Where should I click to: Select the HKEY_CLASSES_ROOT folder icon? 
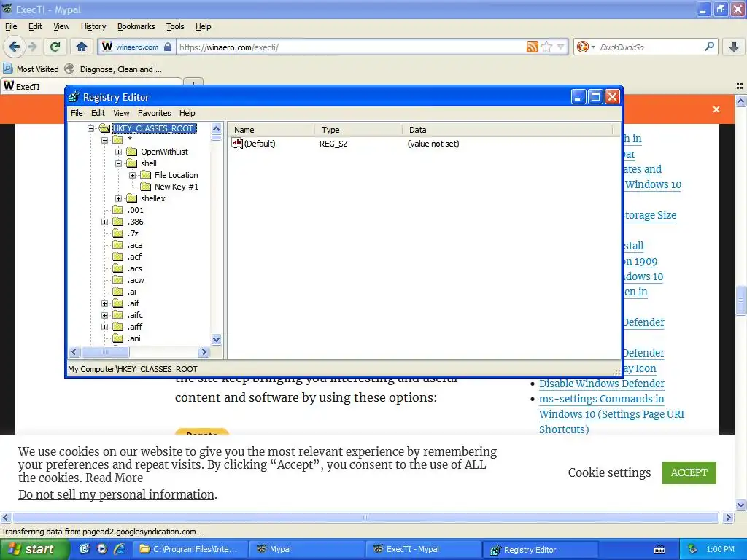click(x=104, y=128)
